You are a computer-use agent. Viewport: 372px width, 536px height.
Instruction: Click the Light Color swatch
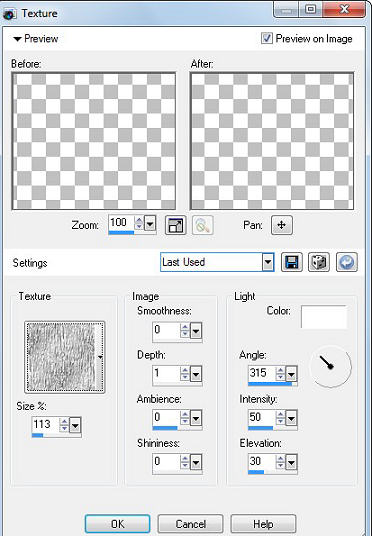point(324,317)
